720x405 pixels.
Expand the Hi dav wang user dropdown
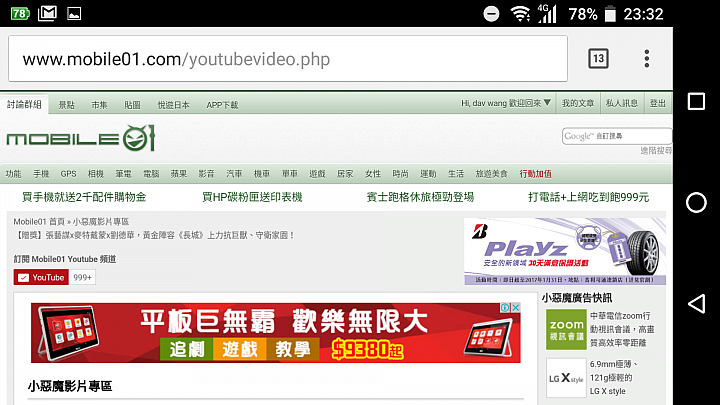(506, 103)
